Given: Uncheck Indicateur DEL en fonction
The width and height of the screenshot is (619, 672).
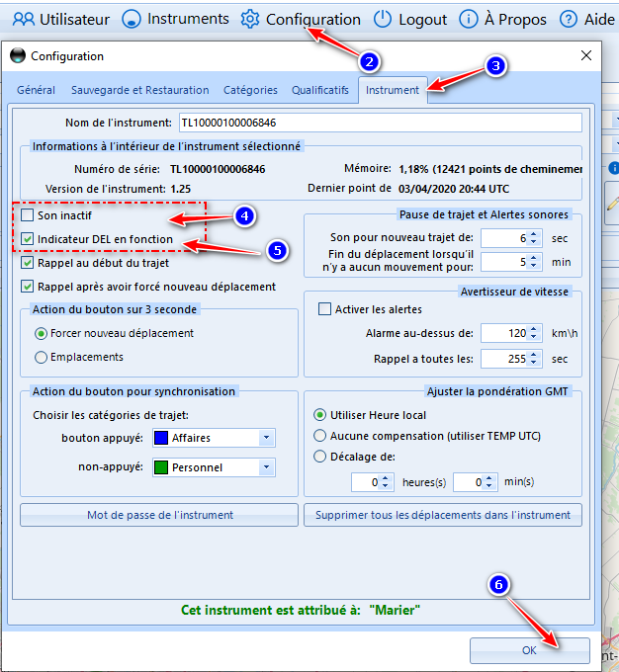Looking at the screenshot, I should pyautogui.click(x=27, y=239).
